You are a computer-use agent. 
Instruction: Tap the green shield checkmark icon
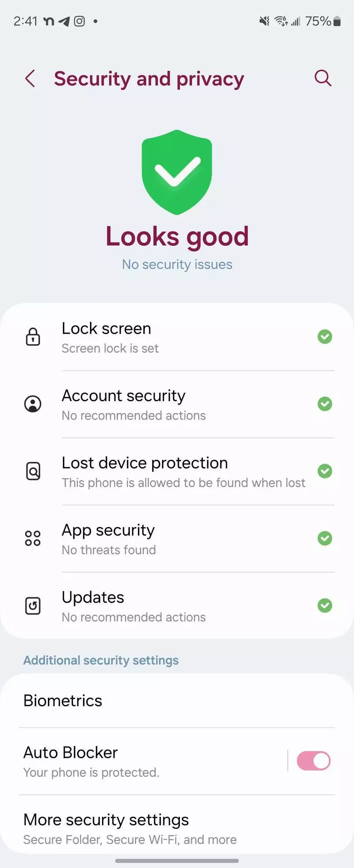pyautogui.click(x=177, y=172)
